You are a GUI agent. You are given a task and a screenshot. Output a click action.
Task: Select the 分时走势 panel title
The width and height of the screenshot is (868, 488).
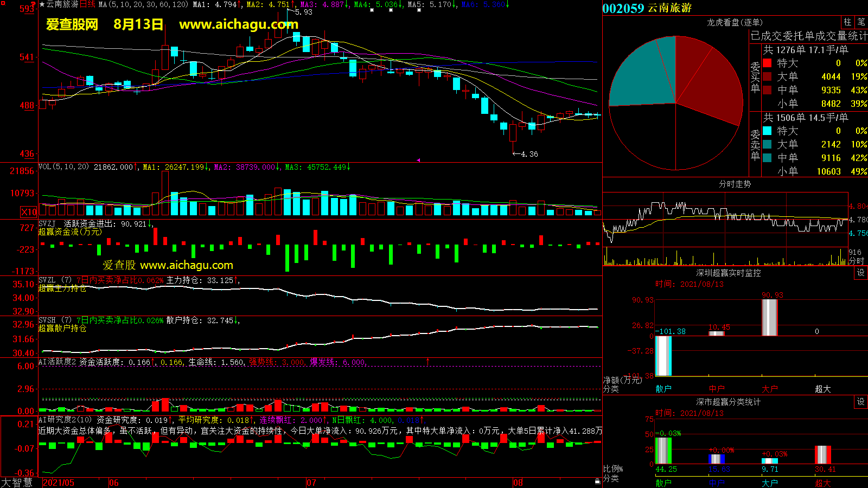735,184
